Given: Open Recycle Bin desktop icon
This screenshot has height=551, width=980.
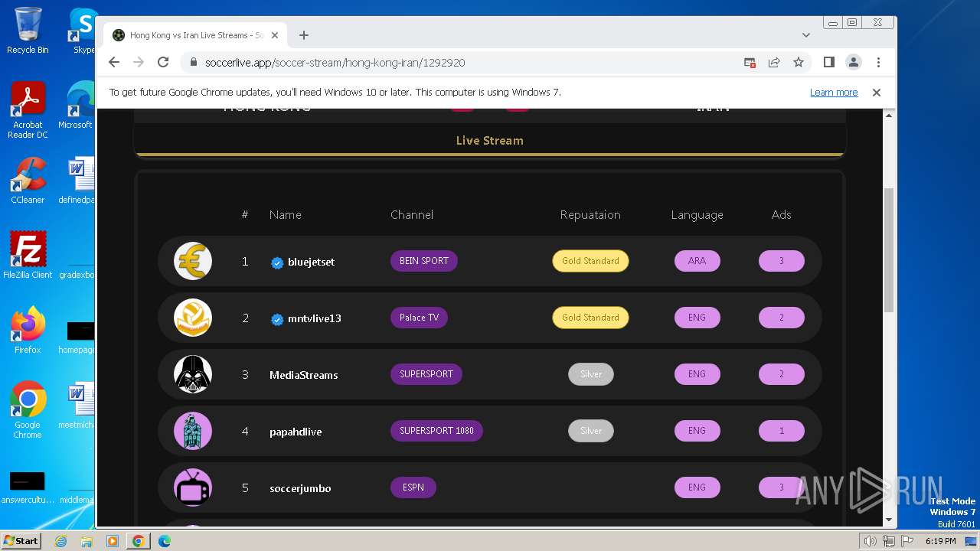Looking at the screenshot, I should coord(28,31).
